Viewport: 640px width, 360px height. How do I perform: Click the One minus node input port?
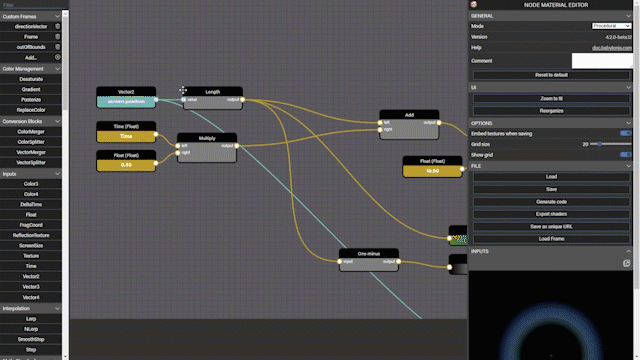tap(340, 262)
